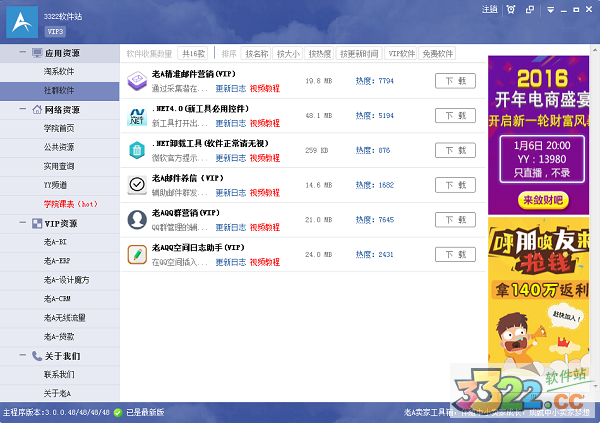Open 公共资源 in the sidebar
The image size is (600, 423).
click(60, 147)
